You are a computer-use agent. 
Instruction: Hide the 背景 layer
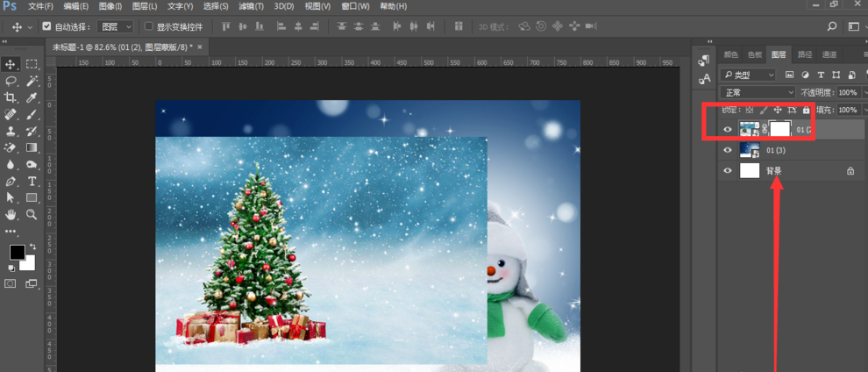[728, 171]
